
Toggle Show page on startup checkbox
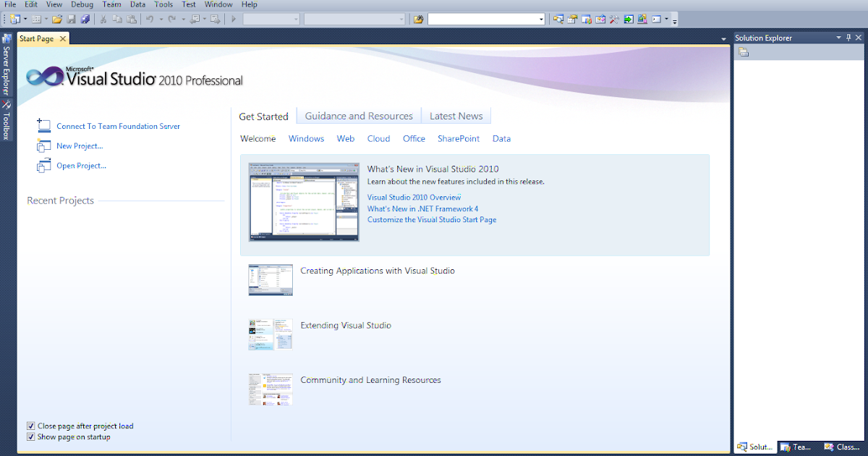pos(30,437)
